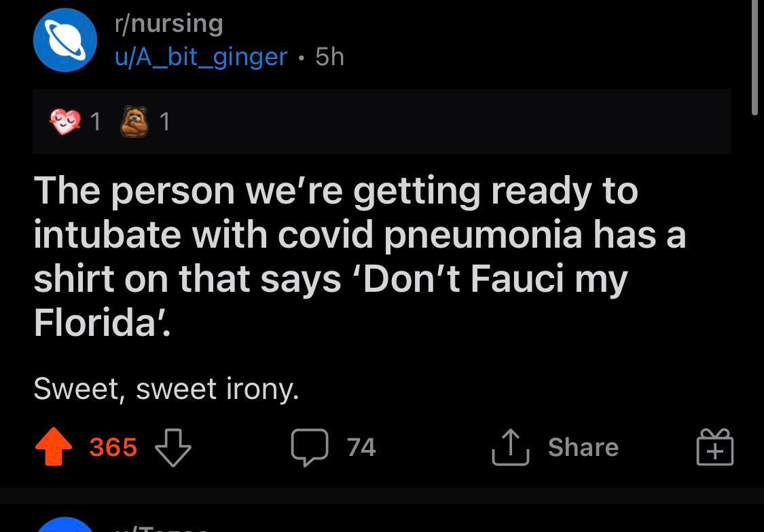Image resolution: width=764 pixels, height=532 pixels.
Task: Visit the u/A_bit_ginger user profile
Action: tap(201, 56)
